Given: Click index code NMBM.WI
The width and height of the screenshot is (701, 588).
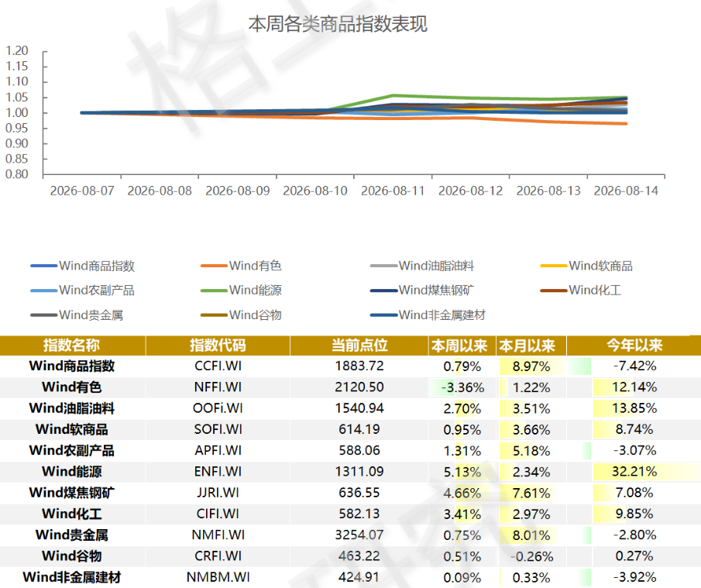Looking at the screenshot, I should click(218, 577).
